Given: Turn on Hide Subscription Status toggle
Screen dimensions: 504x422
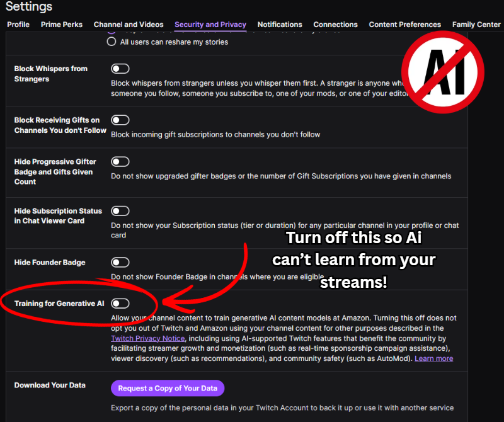Looking at the screenshot, I should (x=120, y=211).
